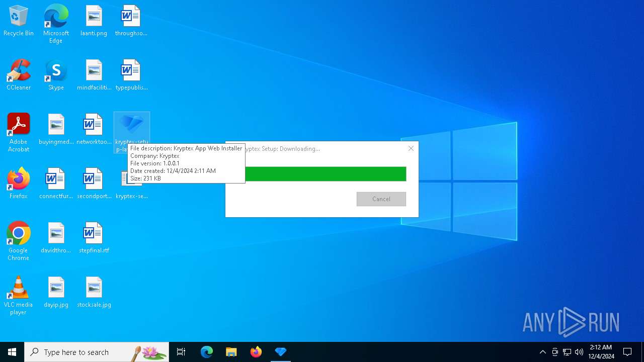Select the laanti.png file

[94, 21]
